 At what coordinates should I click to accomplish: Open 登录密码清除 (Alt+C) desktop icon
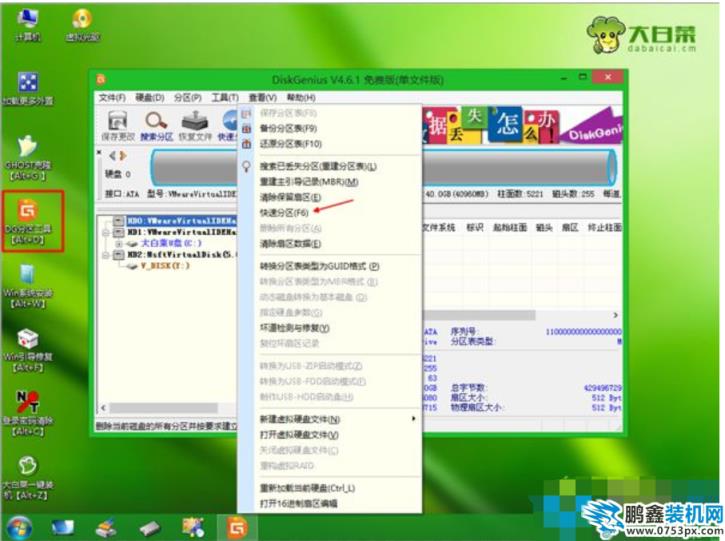pos(28,414)
